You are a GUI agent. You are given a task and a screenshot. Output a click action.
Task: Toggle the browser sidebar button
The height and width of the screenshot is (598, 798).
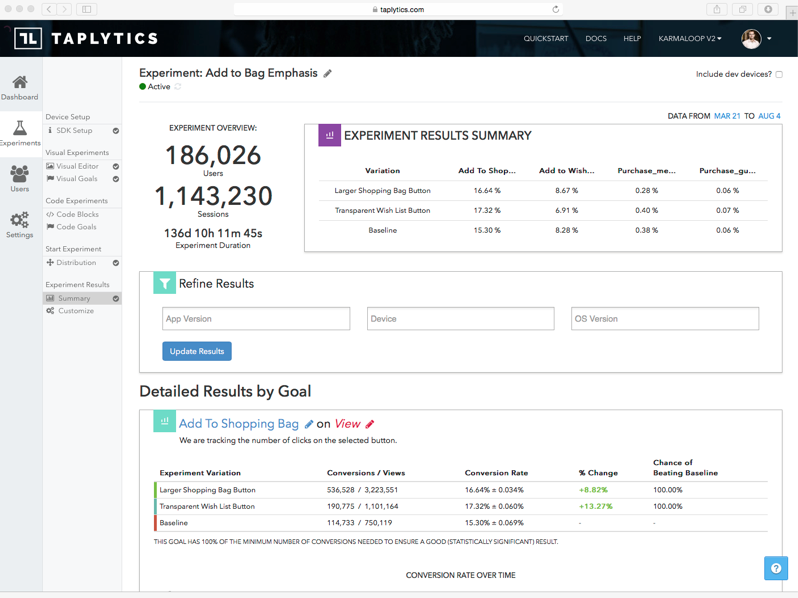[x=87, y=9]
